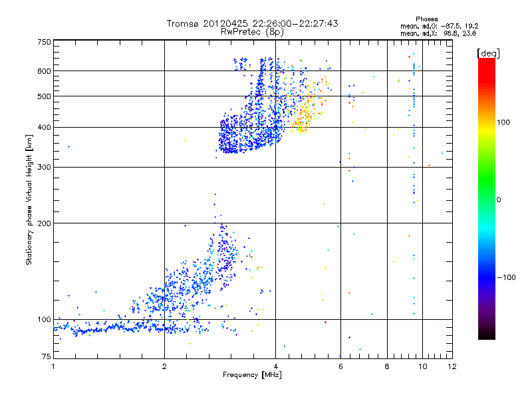Click the y-axis tick label 600

coord(44,71)
